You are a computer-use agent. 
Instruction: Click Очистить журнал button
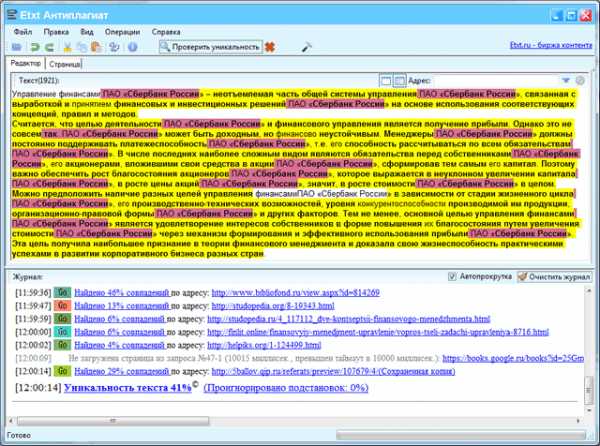pos(554,277)
